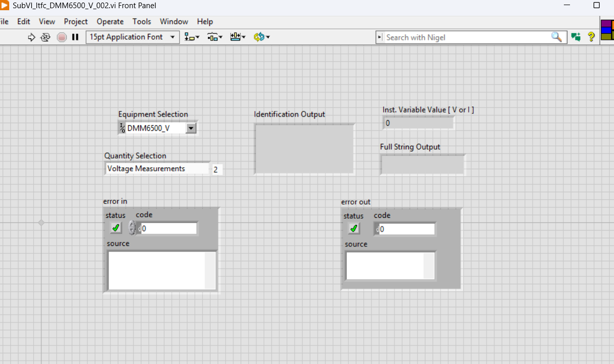Open the Project menu

(76, 21)
